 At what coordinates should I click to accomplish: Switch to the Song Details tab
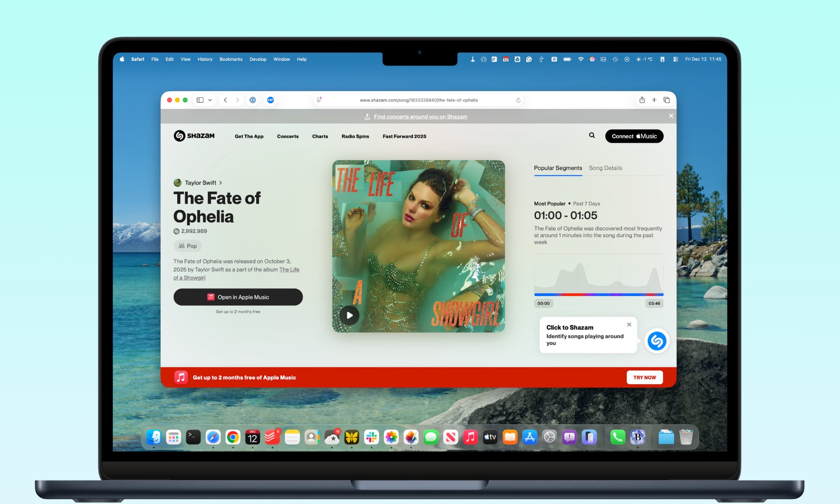605,168
